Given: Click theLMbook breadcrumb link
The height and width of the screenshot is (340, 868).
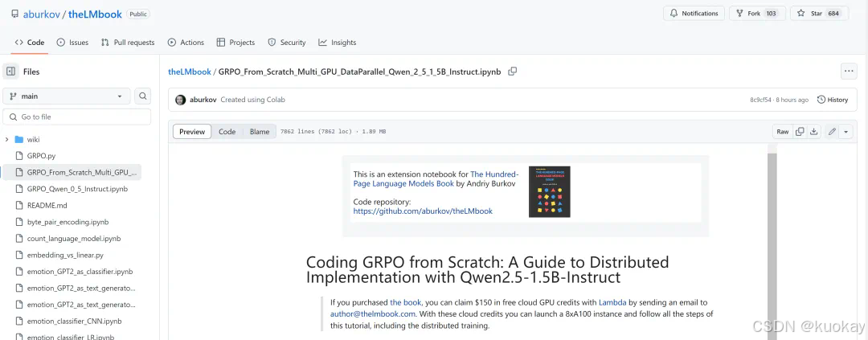Looking at the screenshot, I should 190,72.
